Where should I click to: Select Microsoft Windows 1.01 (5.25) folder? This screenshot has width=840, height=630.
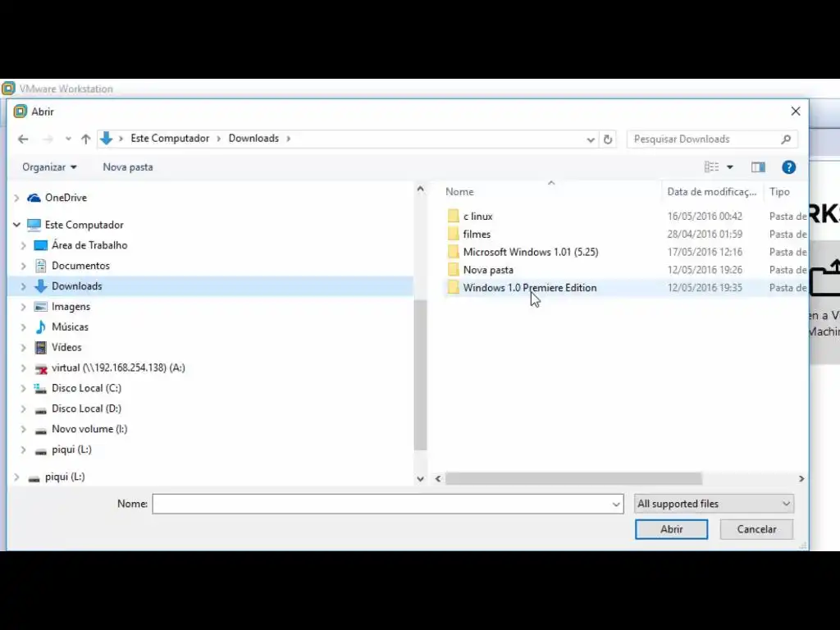(531, 252)
